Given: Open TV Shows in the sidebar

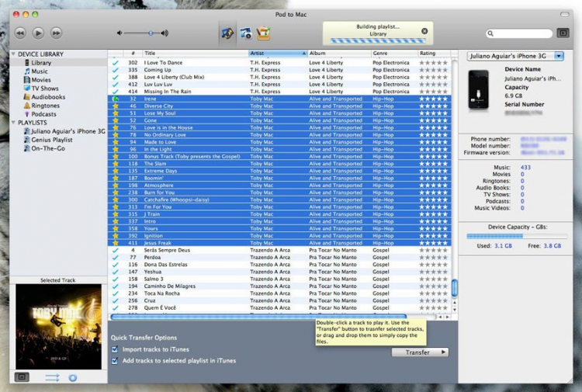Looking at the screenshot, I should tap(41, 88).
